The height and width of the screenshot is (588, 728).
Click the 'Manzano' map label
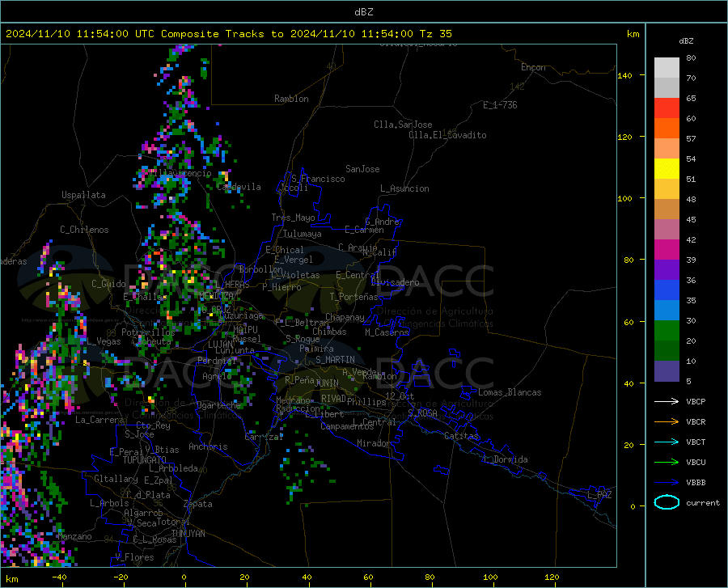(x=74, y=536)
